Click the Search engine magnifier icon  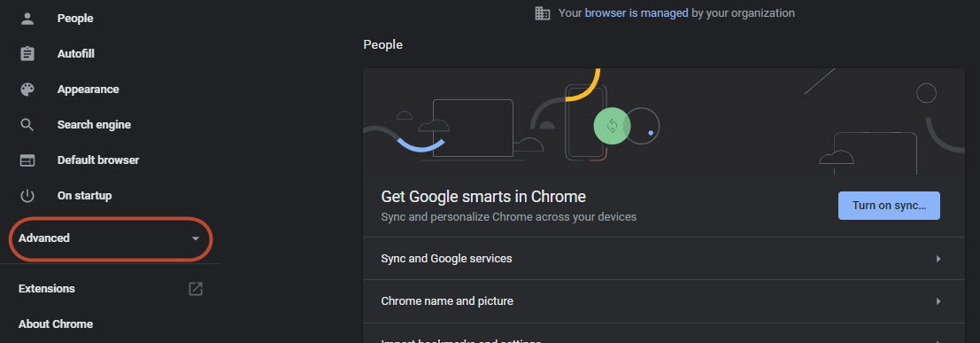point(27,125)
